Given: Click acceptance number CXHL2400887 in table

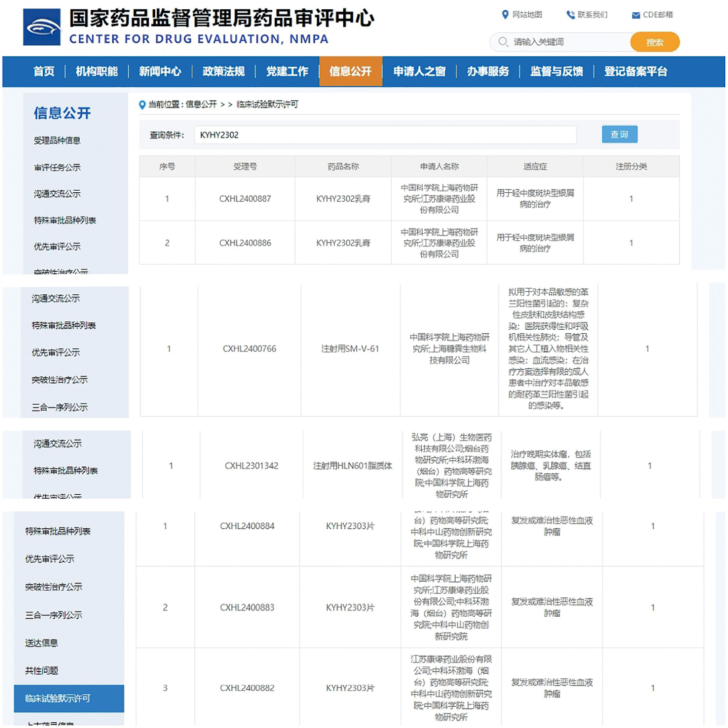Looking at the screenshot, I should coord(245,199).
